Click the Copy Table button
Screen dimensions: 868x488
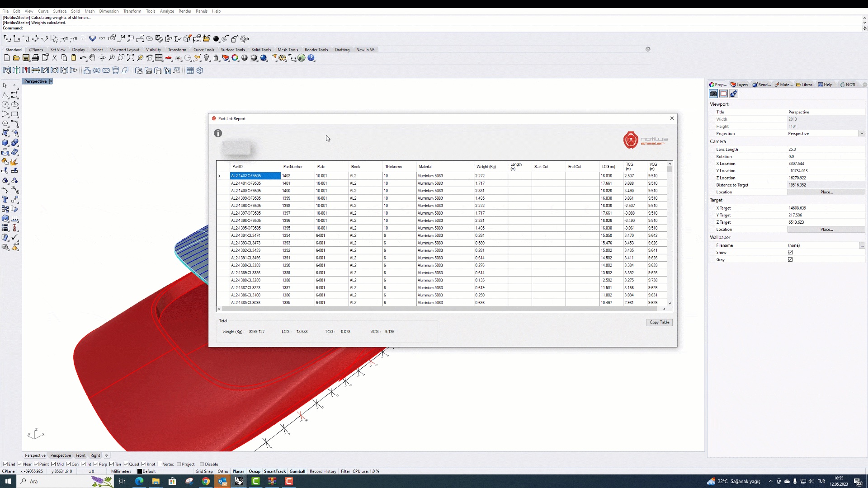tap(659, 322)
